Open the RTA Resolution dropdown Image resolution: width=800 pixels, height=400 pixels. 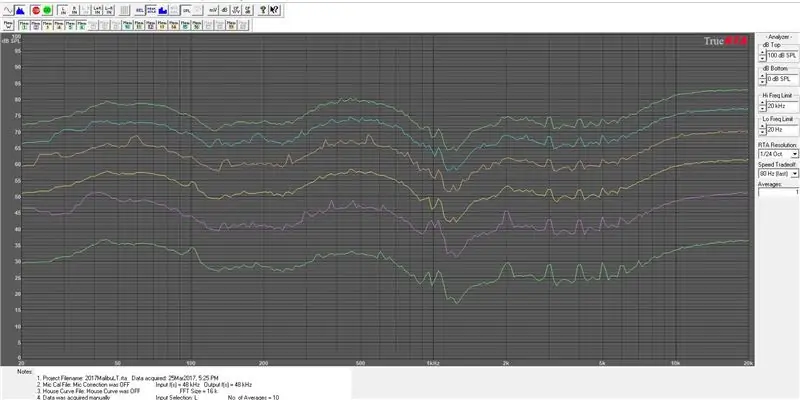coord(794,154)
